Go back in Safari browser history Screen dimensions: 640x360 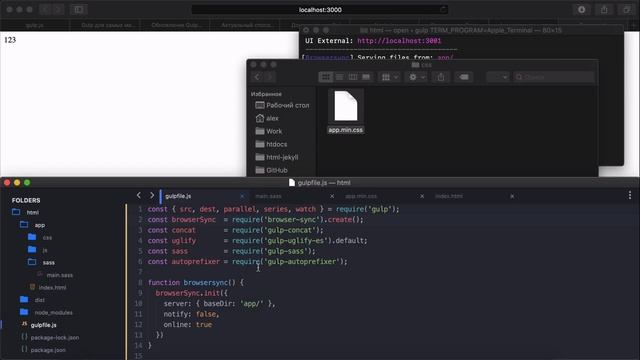coord(45,9)
